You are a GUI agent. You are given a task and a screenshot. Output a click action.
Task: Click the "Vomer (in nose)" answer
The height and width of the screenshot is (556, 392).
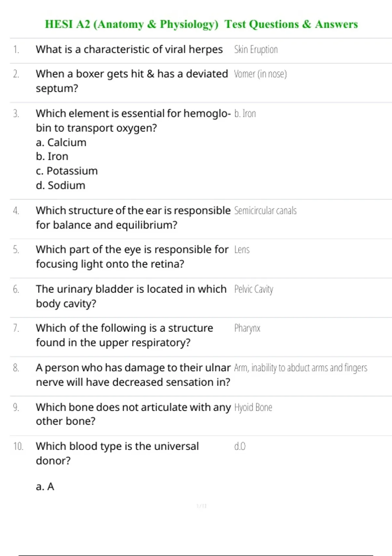click(260, 74)
